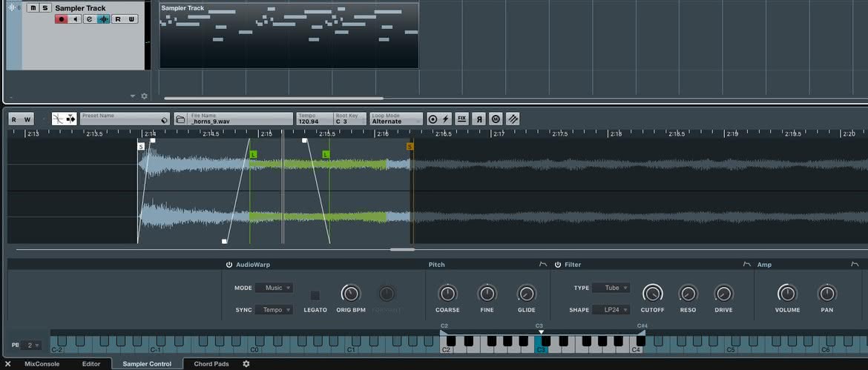
Task: Switch to the MixConsole tab
Action: coord(42,364)
